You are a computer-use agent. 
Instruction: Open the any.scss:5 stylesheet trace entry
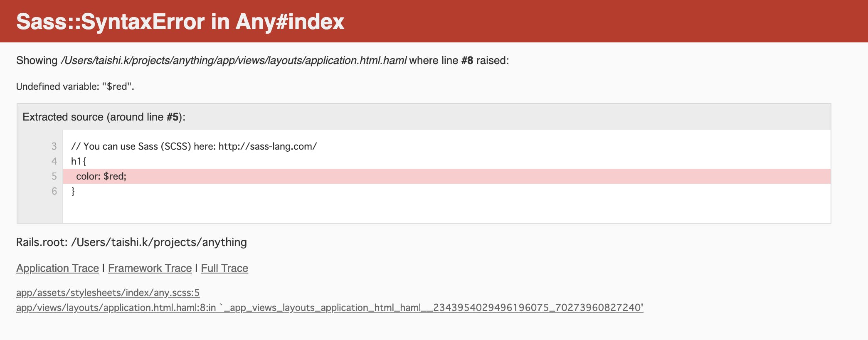pyautogui.click(x=107, y=293)
